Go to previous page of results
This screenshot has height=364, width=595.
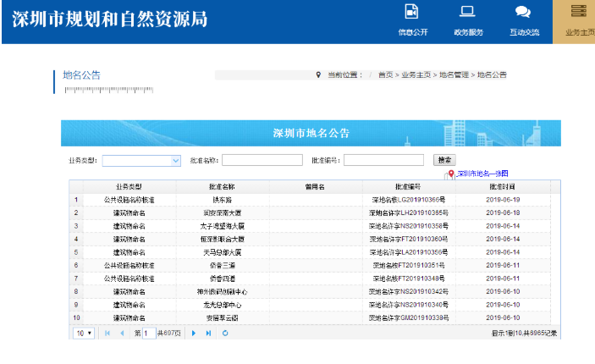tap(121, 334)
